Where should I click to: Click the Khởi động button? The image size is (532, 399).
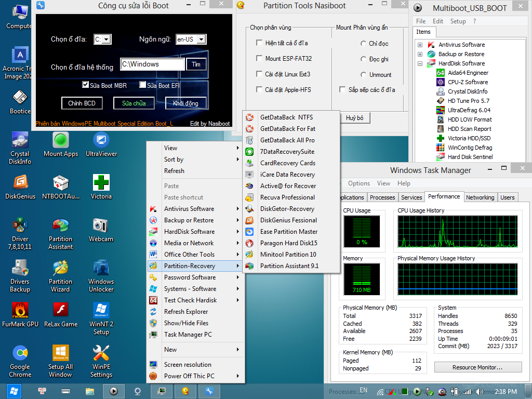coord(185,103)
